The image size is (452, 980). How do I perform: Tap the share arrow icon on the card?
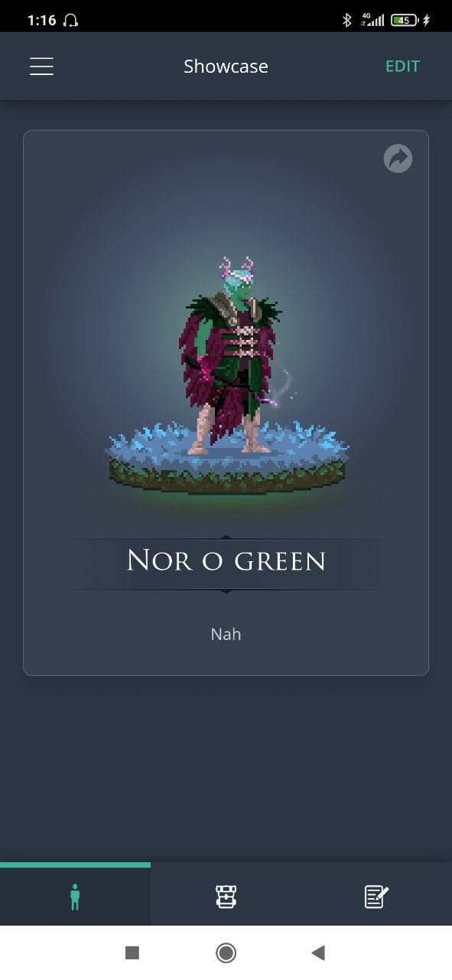398,159
